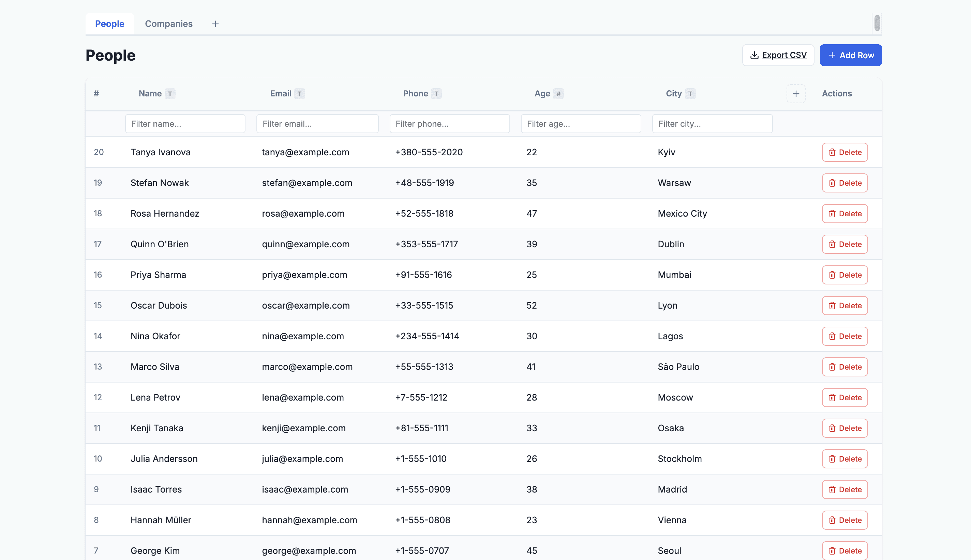
Task: Click Name column text type badge
Action: pos(170,93)
